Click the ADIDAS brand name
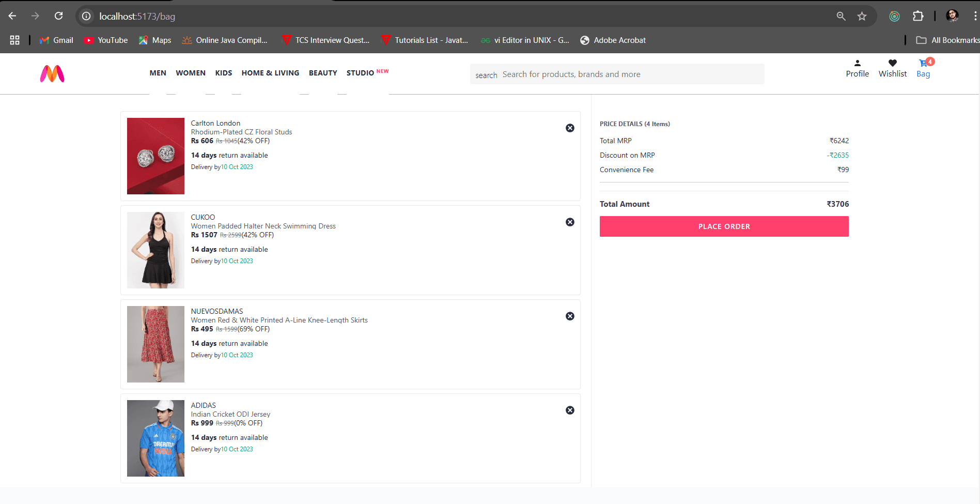Image resolution: width=980 pixels, height=504 pixels. [x=204, y=405]
